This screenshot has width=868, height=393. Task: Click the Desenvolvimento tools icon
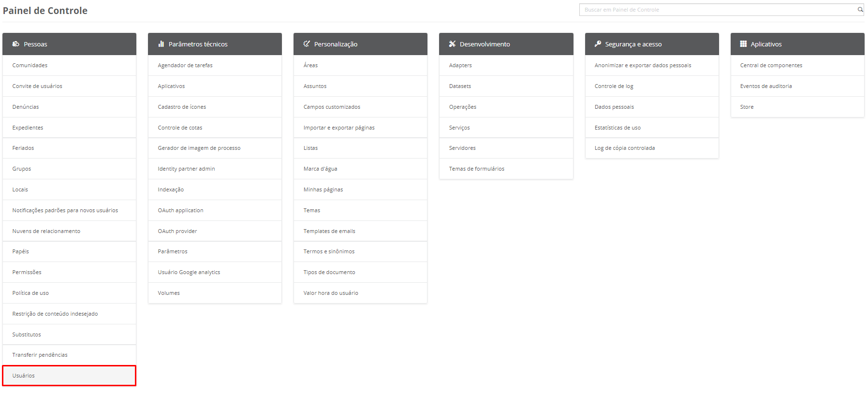452,44
